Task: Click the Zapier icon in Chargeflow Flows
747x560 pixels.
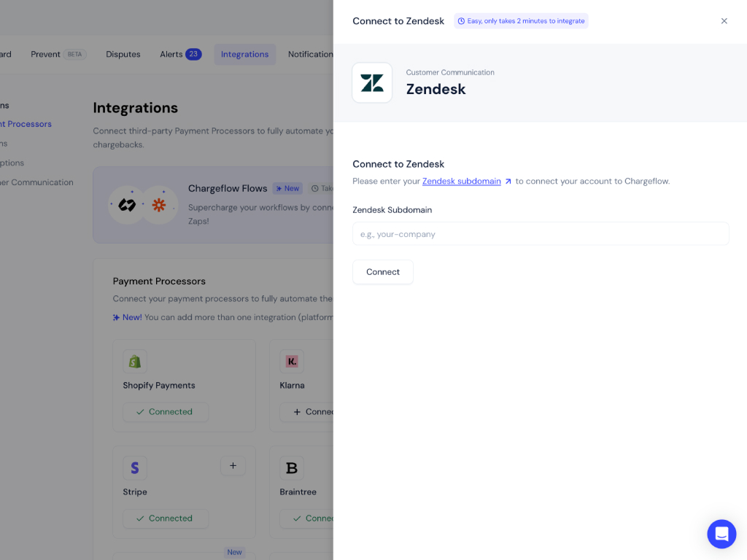Action: coord(158,206)
